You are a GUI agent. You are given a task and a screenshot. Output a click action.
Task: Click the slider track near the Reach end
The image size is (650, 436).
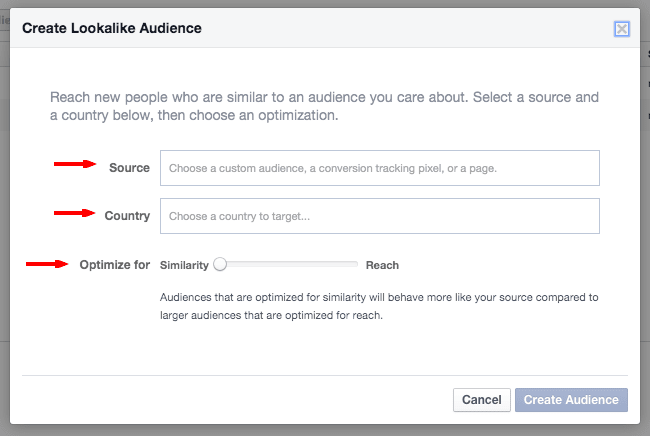click(x=345, y=265)
